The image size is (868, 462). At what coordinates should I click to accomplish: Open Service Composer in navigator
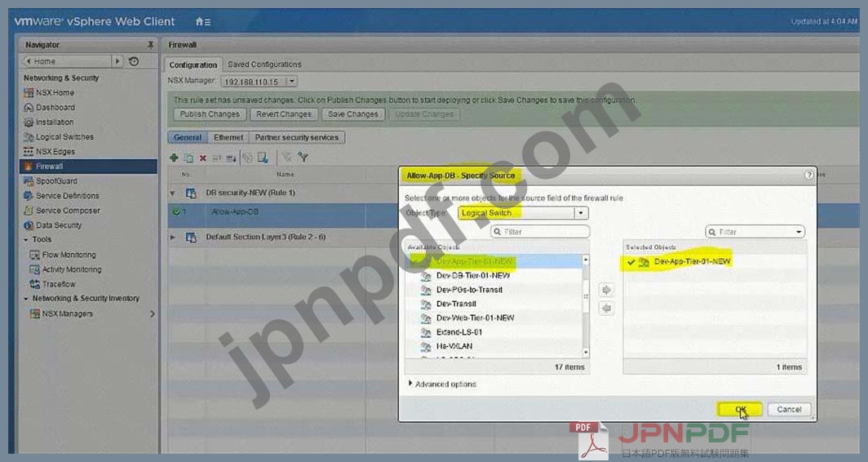[68, 211]
